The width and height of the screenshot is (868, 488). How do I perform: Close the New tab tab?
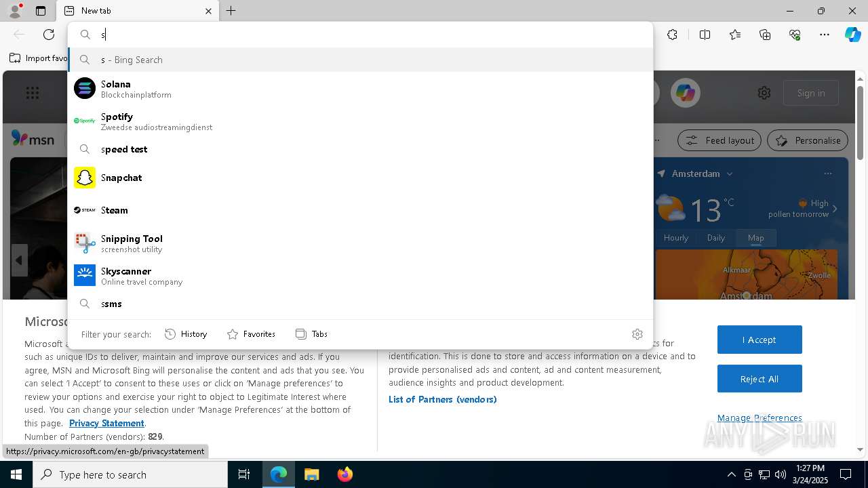[208, 11]
